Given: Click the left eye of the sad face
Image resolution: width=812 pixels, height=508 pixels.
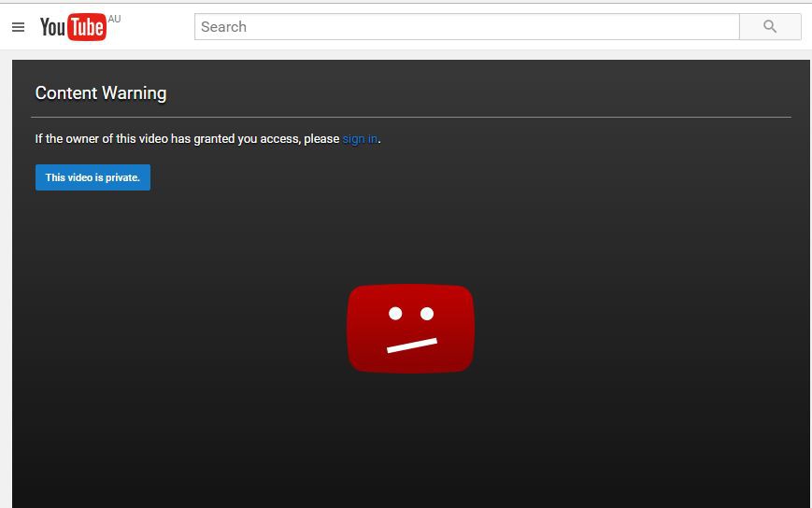Looking at the screenshot, I should (395, 314).
